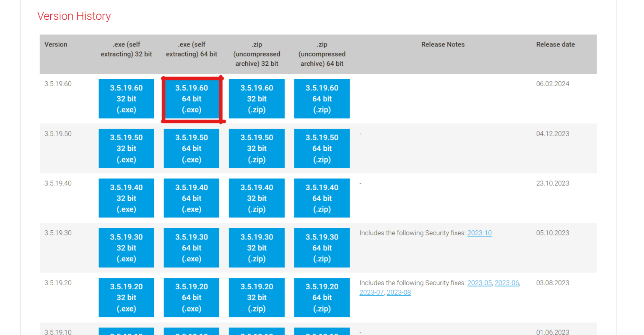Download 3.5.19.60 64 bit .exe installer
The image size is (644, 335).
[x=192, y=99]
